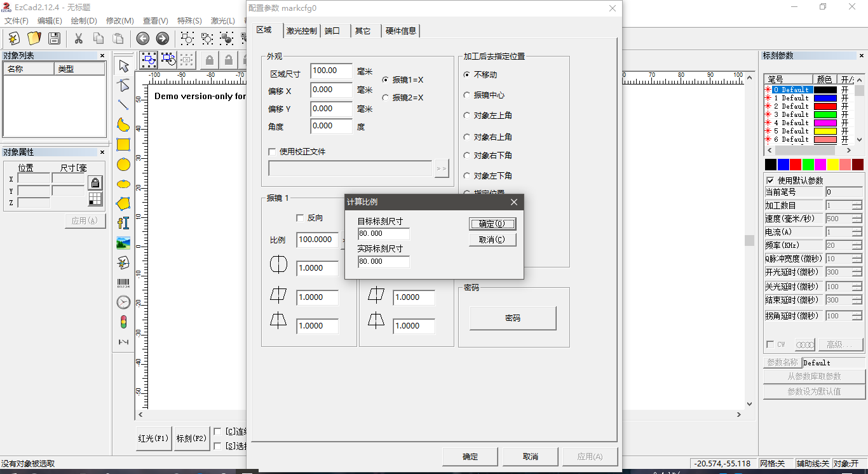
Task: Toggle the size lock padlock in object properties
Action: click(95, 183)
